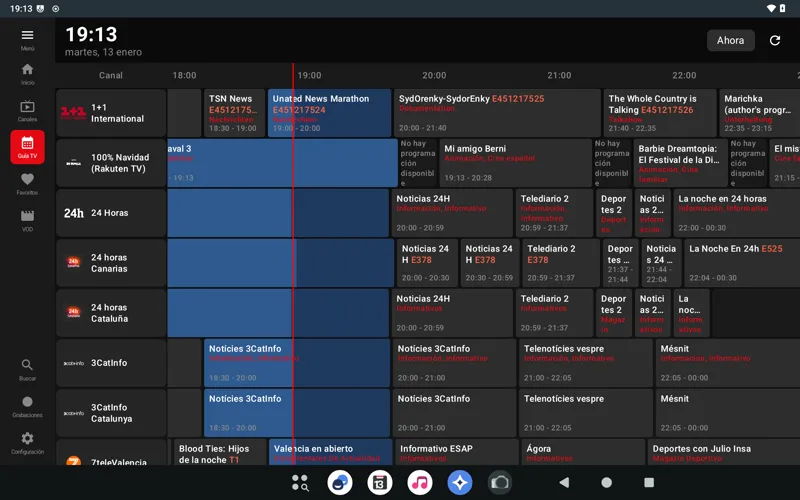Image resolution: width=800 pixels, height=500 pixels.
Task: Open Favoritos heart icon
Action: [27, 183]
